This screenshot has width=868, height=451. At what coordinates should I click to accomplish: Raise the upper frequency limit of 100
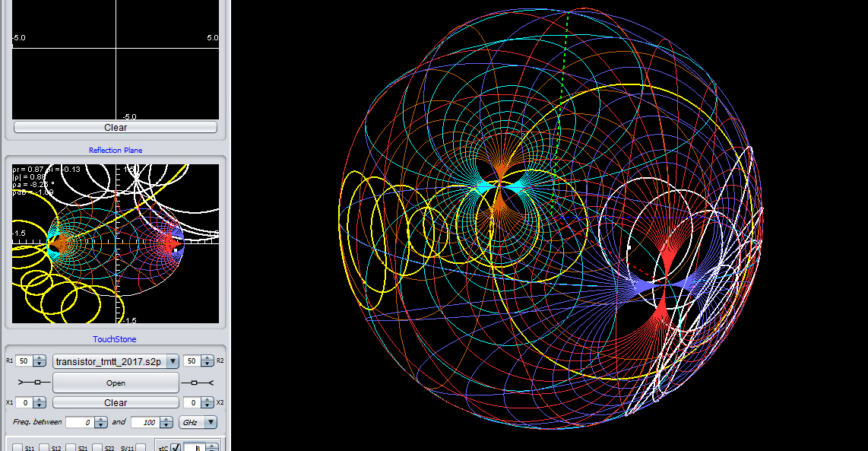(166, 419)
